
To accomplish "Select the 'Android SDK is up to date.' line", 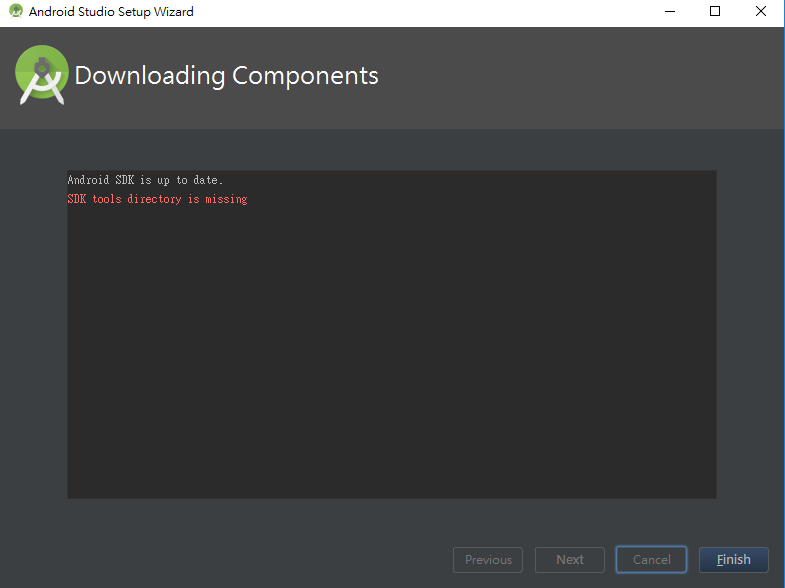I will coord(145,180).
